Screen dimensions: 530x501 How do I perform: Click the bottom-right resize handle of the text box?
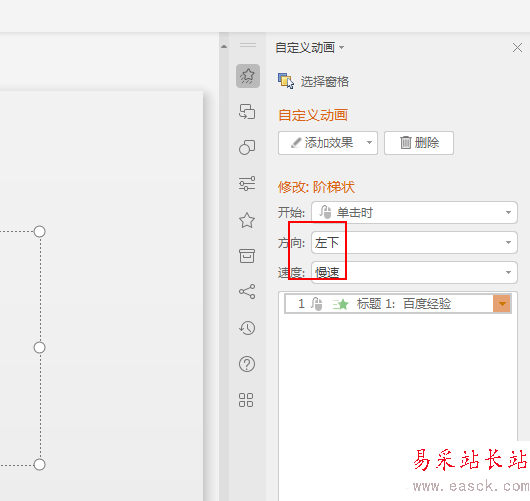[40, 464]
